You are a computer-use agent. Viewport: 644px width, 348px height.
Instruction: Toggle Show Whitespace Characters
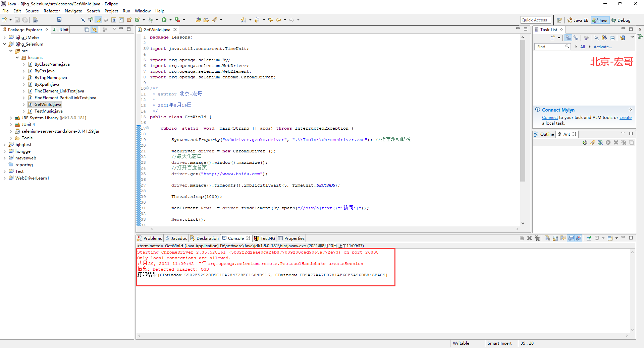tap(121, 20)
